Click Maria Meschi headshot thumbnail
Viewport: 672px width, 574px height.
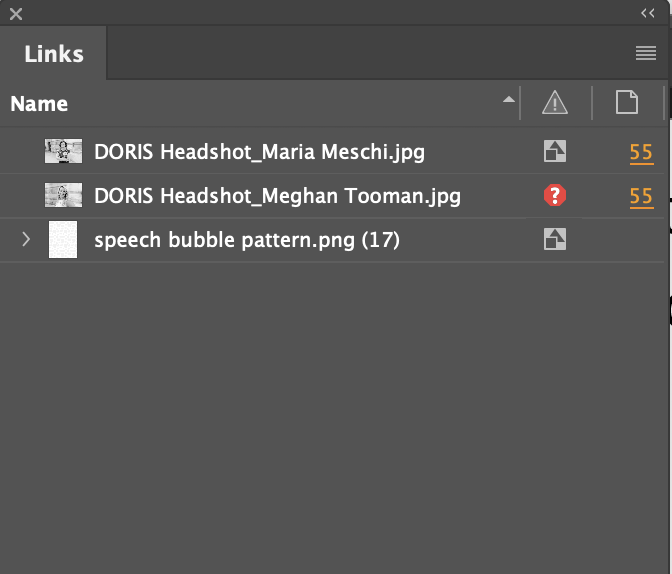click(x=63, y=151)
